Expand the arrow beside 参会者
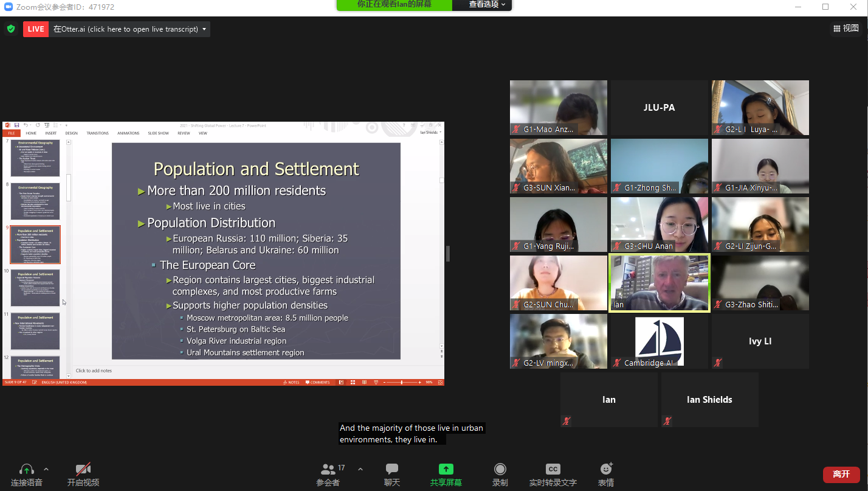This screenshot has width=868, height=491. 360,469
